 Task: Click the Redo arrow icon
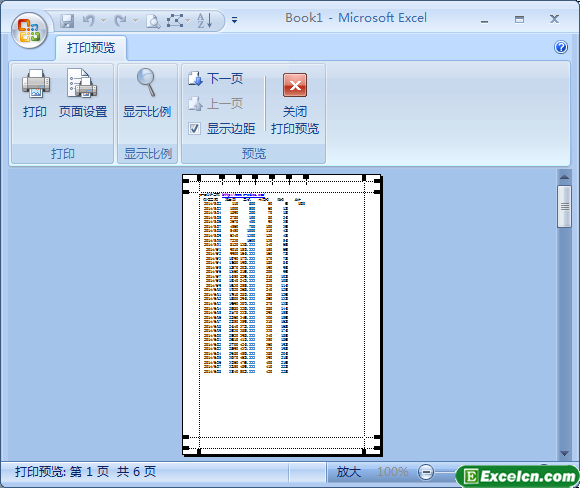pos(121,21)
